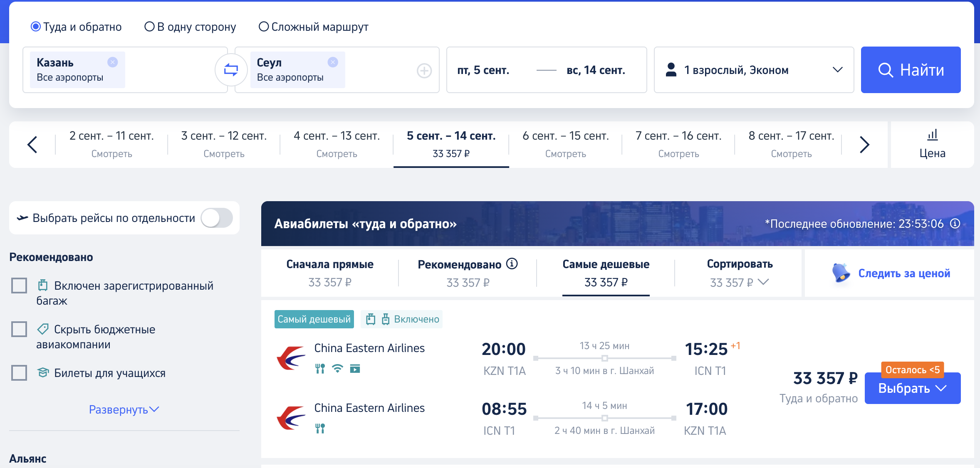
Task: Switch to Сначала прямые tab
Action: [330, 273]
